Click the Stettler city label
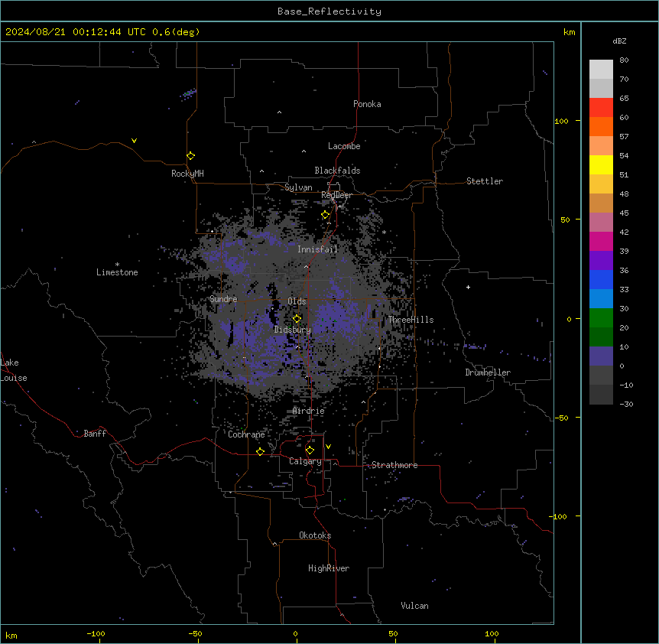Screen dimensions: 659x644 485,181
